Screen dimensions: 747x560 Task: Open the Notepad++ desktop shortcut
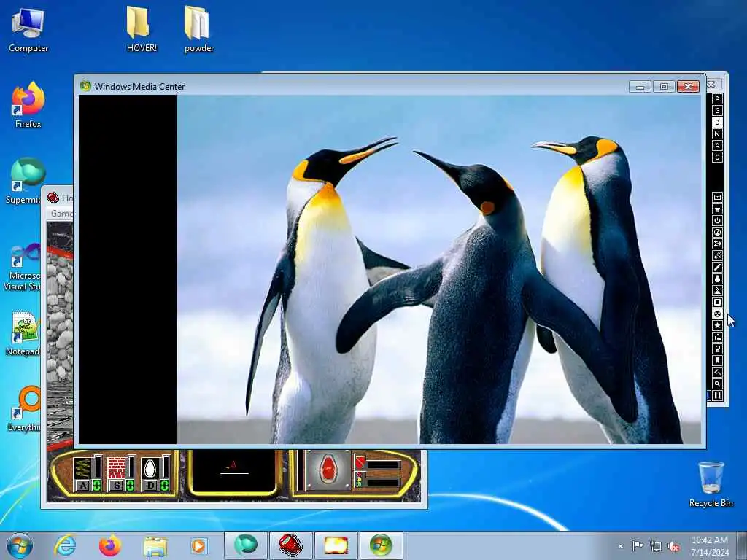[23, 333]
